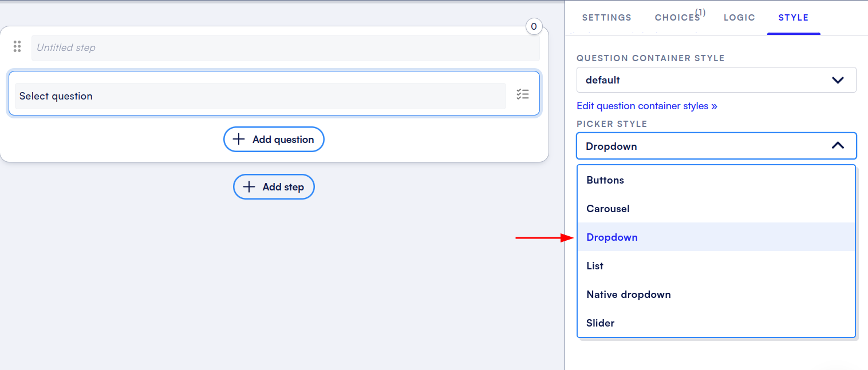Collapse the Picker Style dropdown
The image size is (868, 370).
837,146
